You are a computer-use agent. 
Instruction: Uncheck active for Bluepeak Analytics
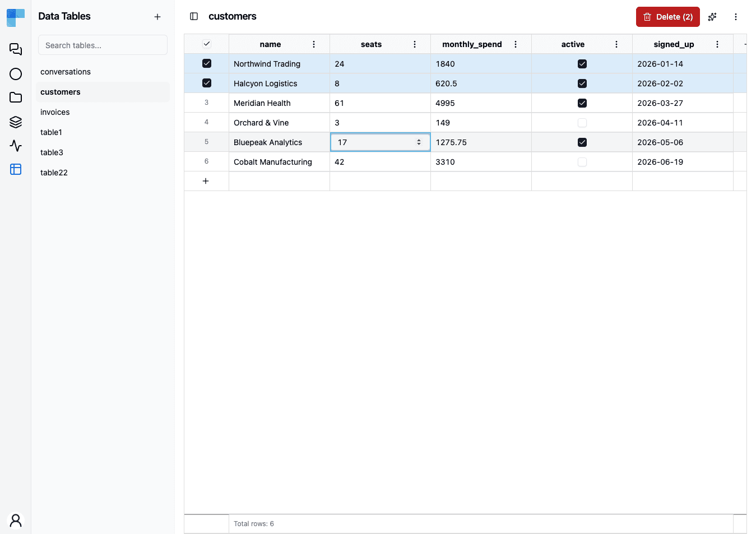582,142
